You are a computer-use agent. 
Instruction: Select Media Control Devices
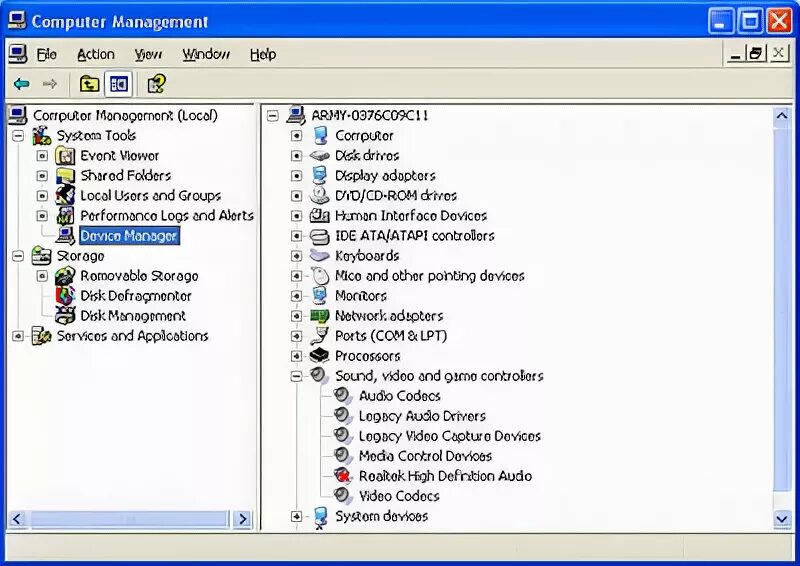[426, 456]
